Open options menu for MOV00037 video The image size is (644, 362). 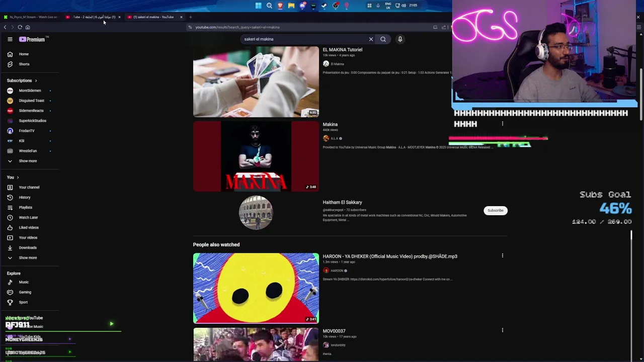(502, 330)
